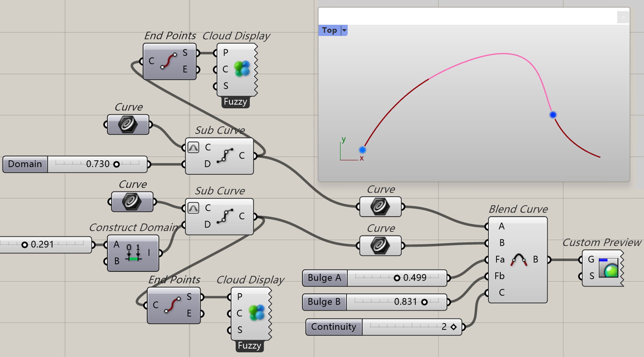Click the Curve parameter above Domain slider
Screen dimensions: 644x357
pyautogui.click(x=128, y=124)
